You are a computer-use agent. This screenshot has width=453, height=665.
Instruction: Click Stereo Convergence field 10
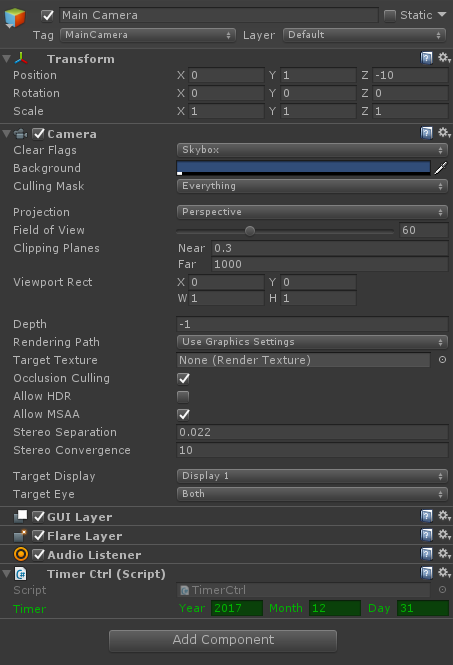[312, 450]
